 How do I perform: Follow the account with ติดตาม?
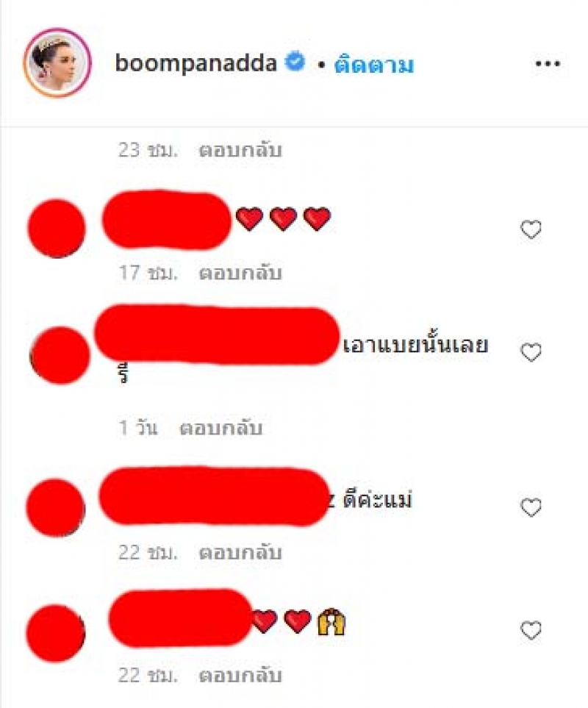pos(373,65)
